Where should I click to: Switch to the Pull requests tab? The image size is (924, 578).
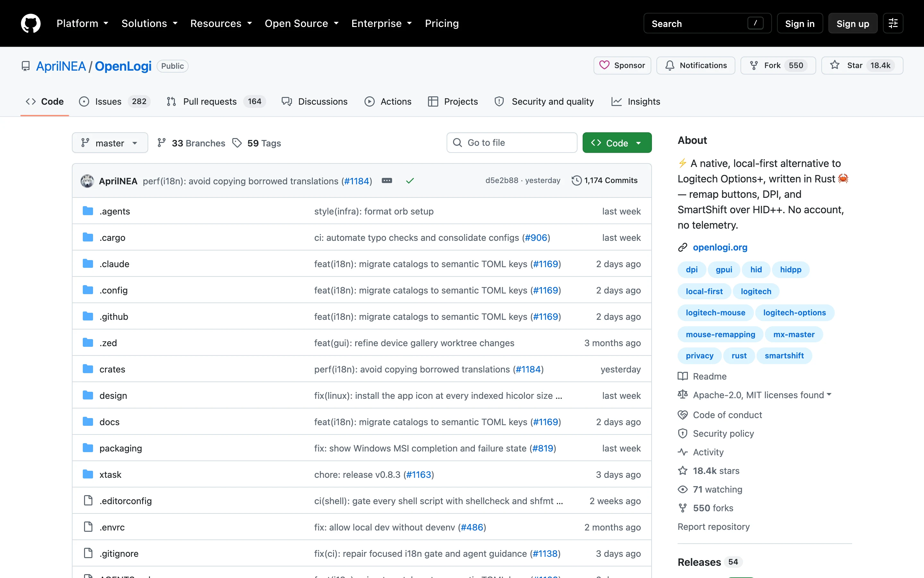216,101
